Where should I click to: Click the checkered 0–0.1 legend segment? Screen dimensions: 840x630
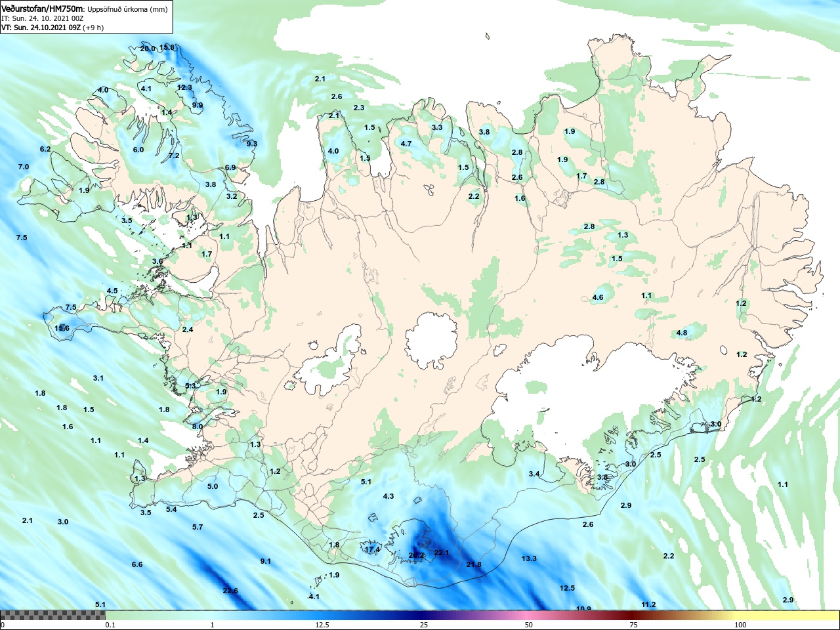pos(52,615)
